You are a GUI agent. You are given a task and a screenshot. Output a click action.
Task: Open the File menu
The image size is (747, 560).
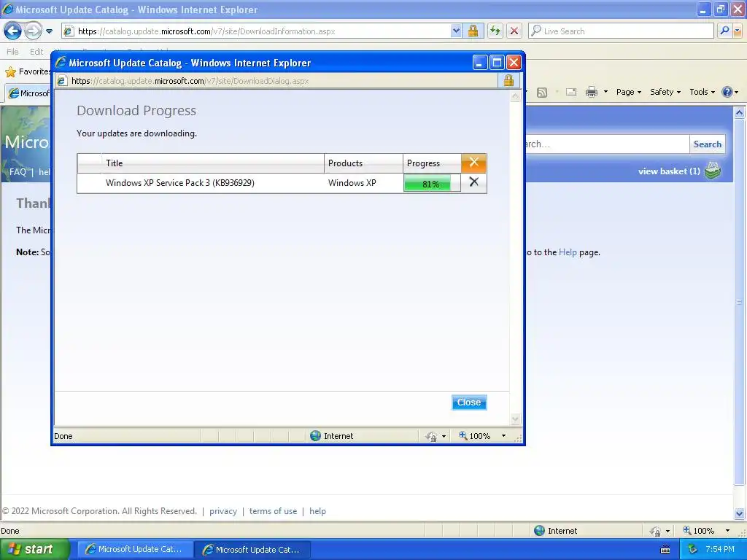click(x=13, y=52)
